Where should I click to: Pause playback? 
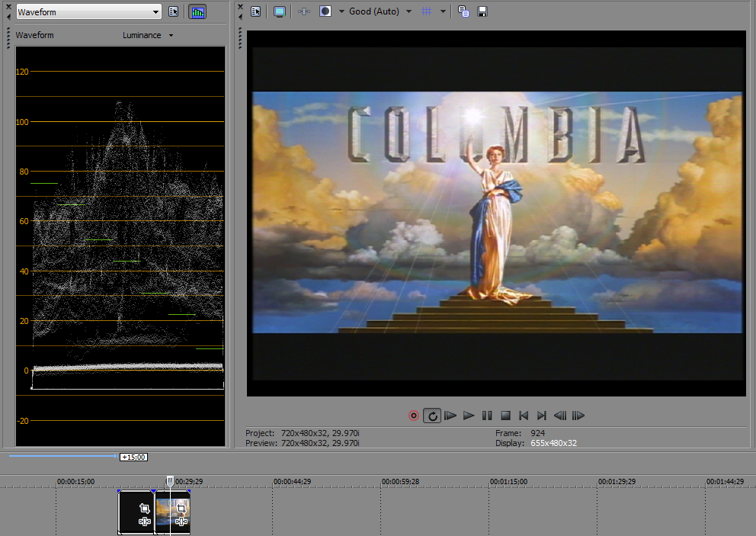[487, 416]
